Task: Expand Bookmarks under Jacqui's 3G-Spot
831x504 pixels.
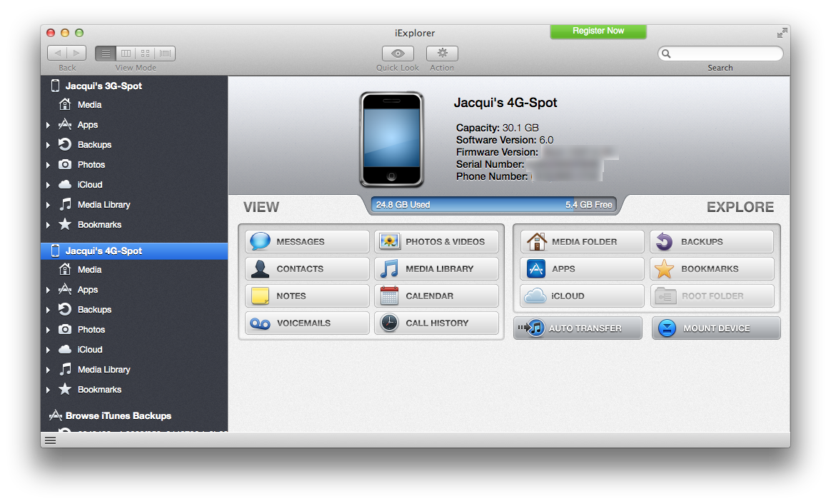Action: (x=49, y=225)
